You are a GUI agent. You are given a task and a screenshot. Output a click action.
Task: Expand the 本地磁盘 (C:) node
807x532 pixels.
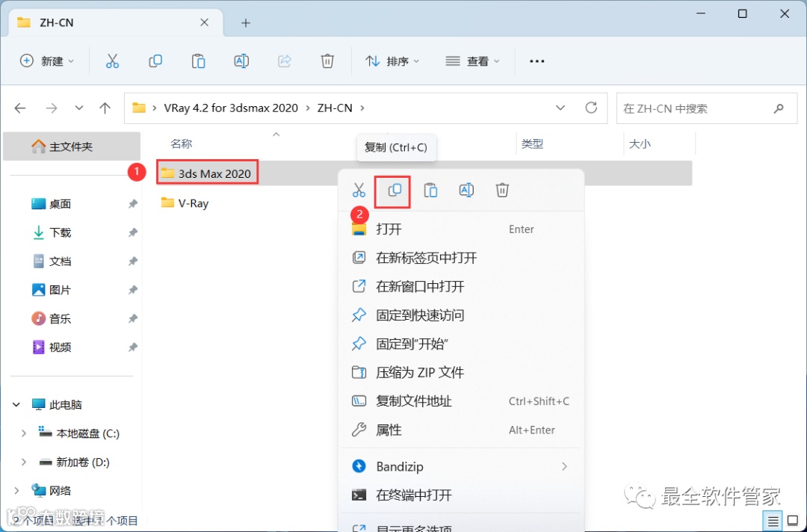point(24,433)
